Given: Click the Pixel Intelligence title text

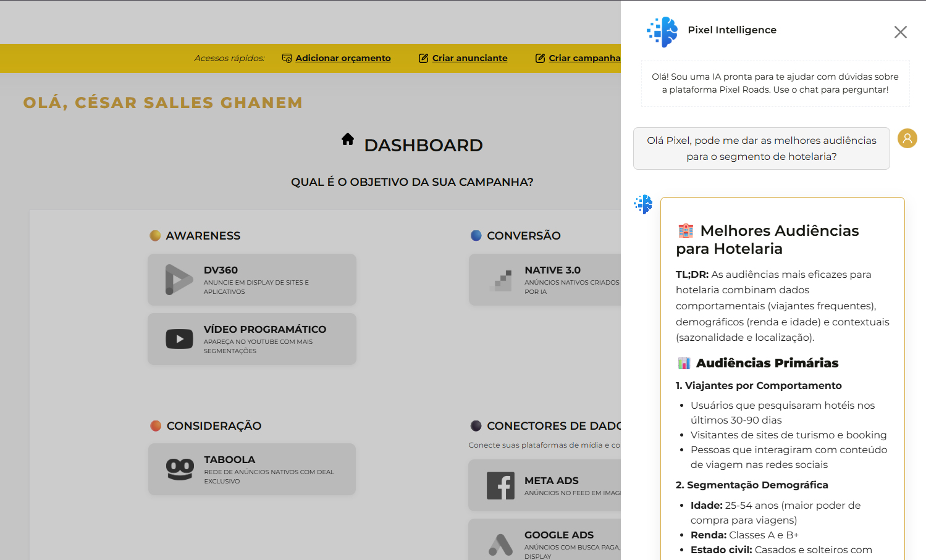Looking at the screenshot, I should coord(732,30).
